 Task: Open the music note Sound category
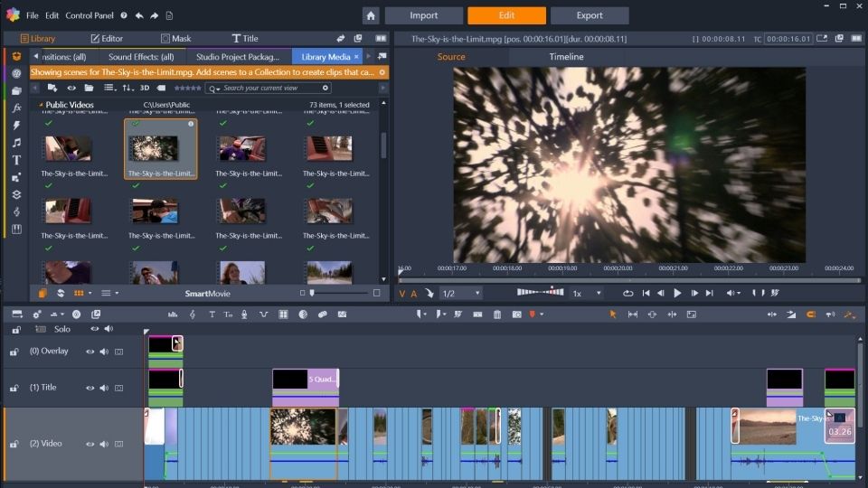point(16,143)
